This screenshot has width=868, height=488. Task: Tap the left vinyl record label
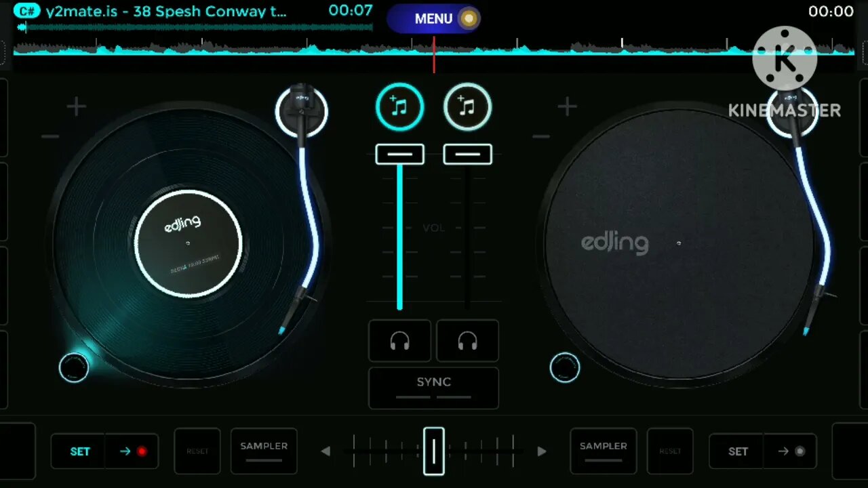pos(188,243)
